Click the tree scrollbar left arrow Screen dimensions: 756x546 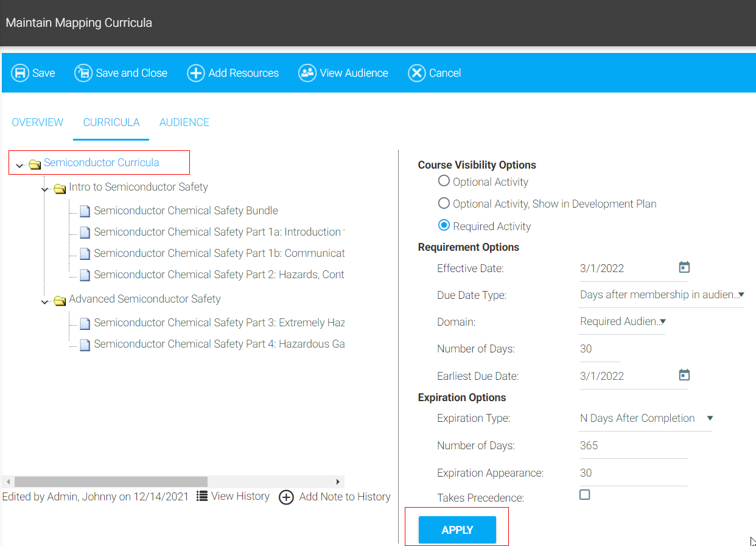coord(8,481)
